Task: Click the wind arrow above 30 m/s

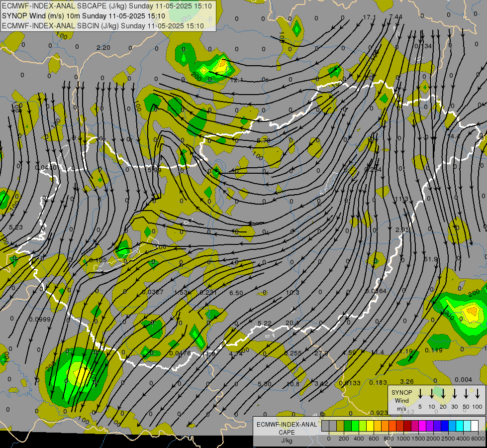Action: pos(455,394)
